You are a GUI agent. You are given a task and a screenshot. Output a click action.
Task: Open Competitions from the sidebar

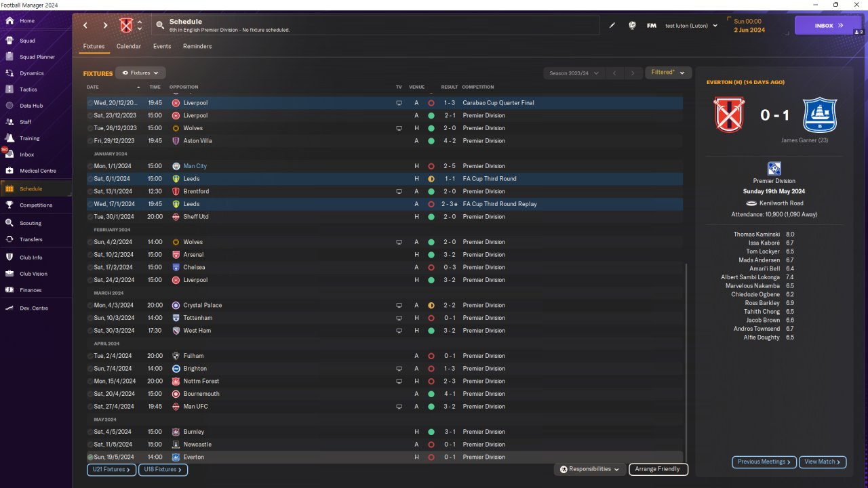(36, 205)
